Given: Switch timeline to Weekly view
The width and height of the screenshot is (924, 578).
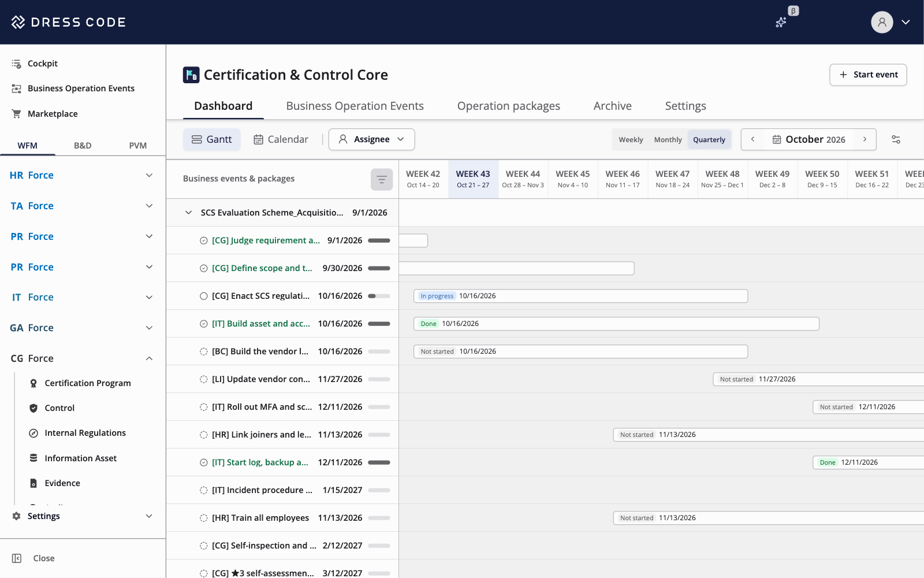Looking at the screenshot, I should 631,140.
